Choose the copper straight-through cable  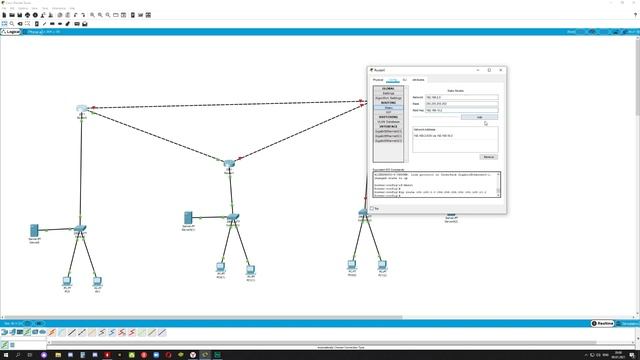pyautogui.click(x=72, y=333)
